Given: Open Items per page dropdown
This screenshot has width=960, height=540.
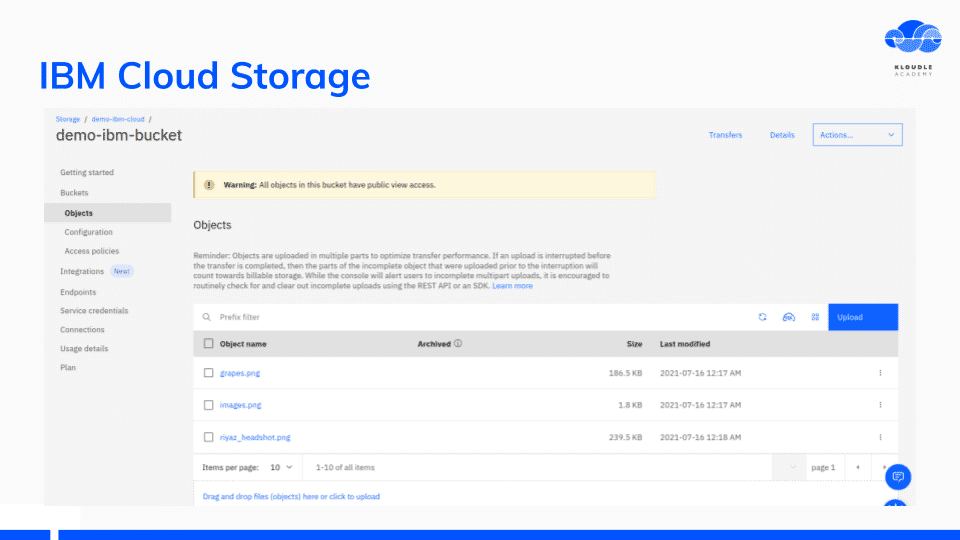Looking at the screenshot, I should (281, 467).
